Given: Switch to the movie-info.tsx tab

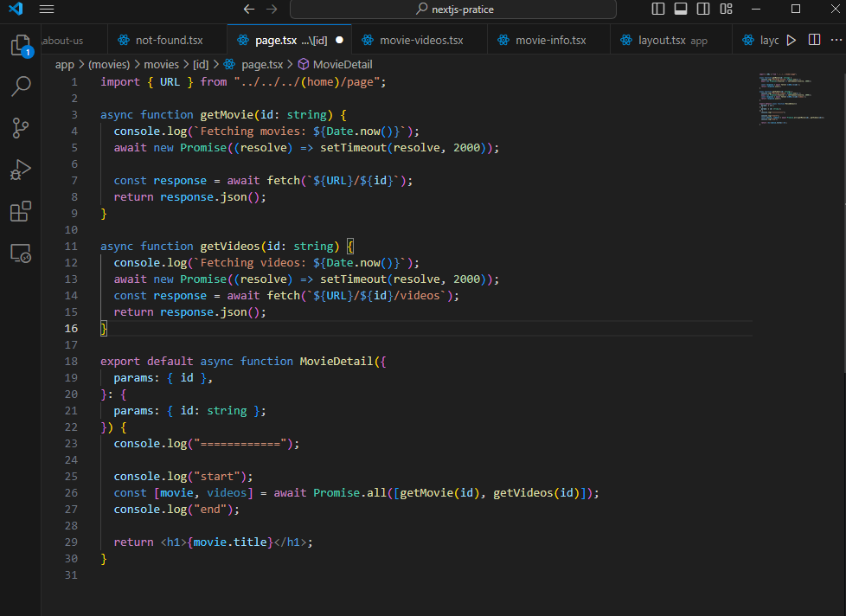Looking at the screenshot, I should tap(550, 40).
